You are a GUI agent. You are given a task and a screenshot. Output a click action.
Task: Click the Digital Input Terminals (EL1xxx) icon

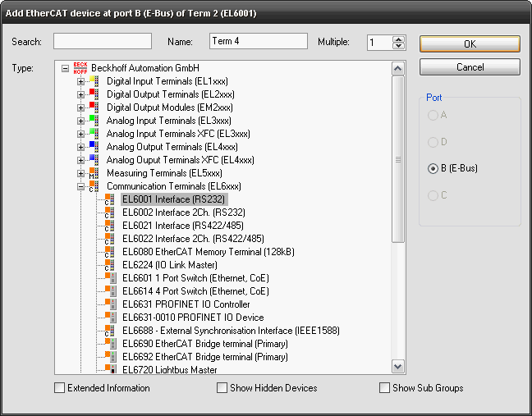94,81
